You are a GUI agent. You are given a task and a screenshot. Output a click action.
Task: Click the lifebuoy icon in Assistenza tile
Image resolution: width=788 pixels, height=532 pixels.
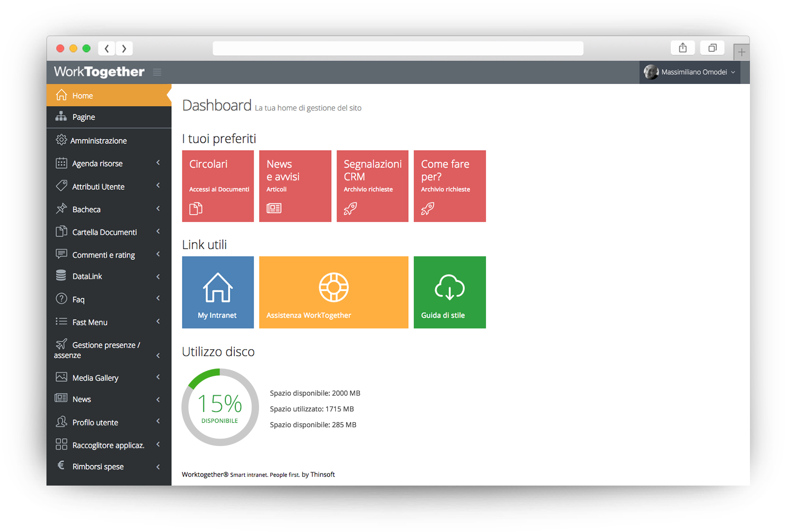pyautogui.click(x=334, y=287)
